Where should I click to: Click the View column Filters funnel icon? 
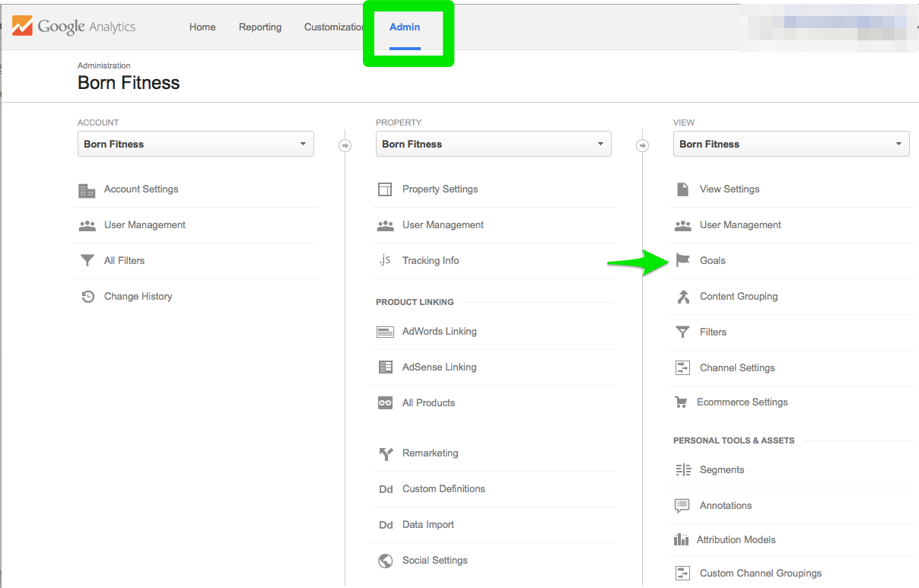tap(683, 332)
